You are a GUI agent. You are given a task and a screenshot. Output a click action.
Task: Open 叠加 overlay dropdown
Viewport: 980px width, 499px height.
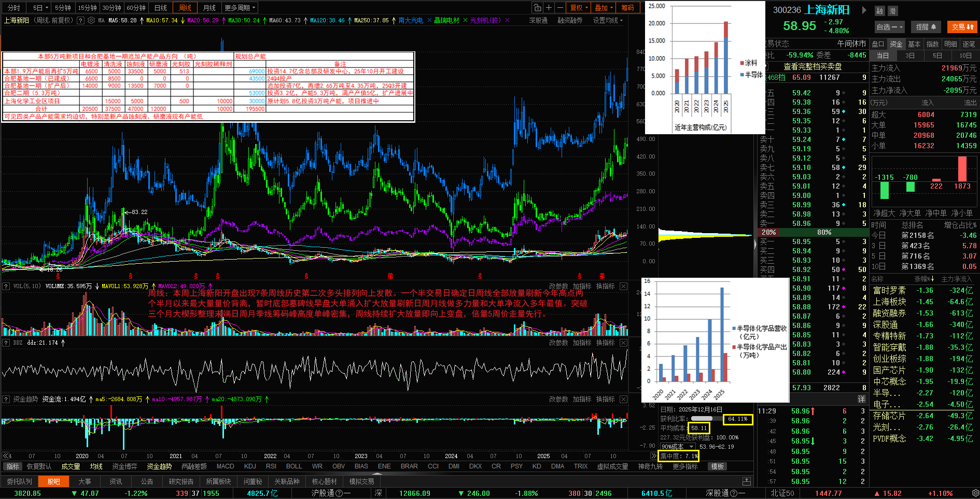point(604,8)
